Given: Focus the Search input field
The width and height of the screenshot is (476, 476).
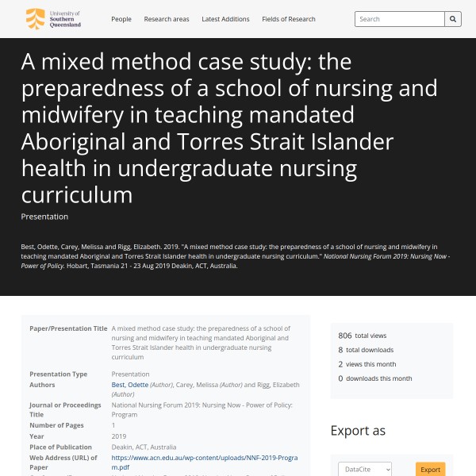Looking at the screenshot, I should click(399, 19).
